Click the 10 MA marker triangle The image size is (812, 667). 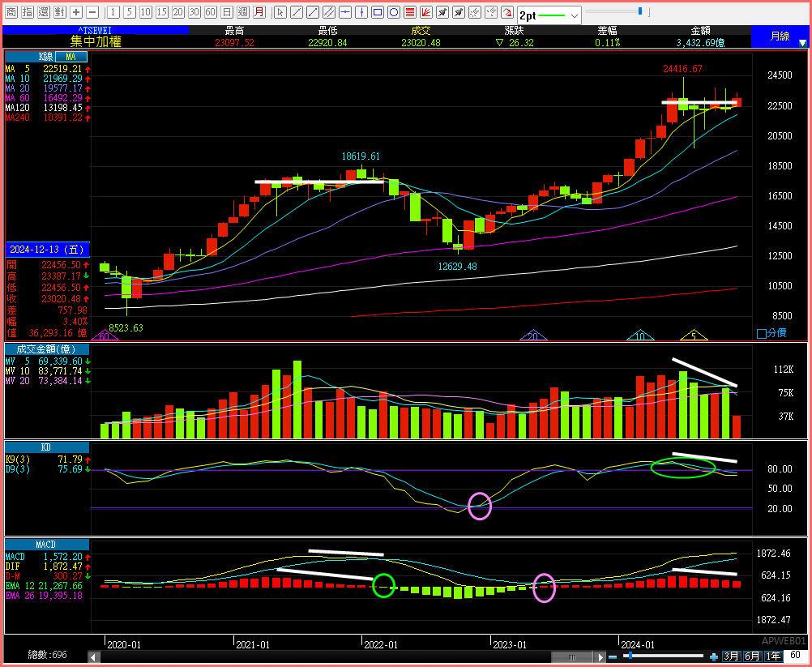640,336
